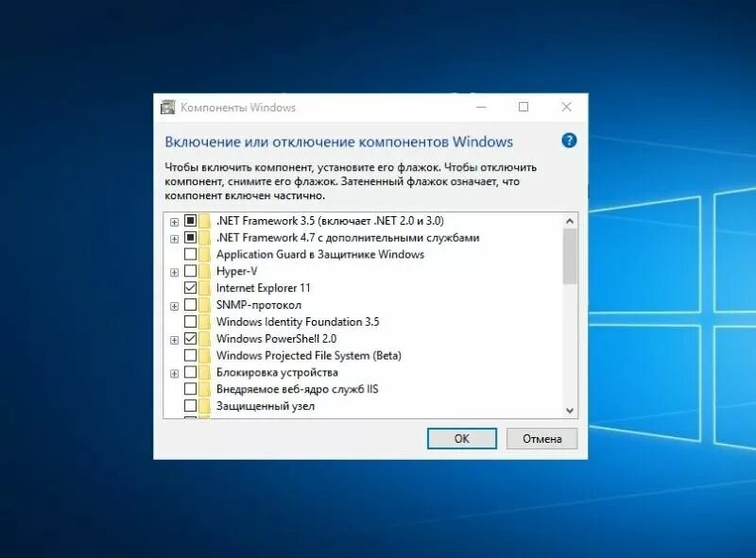The height and width of the screenshot is (558, 756).
Task: Click folder icon beside SNMP-протокол
Action: (x=205, y=305)
